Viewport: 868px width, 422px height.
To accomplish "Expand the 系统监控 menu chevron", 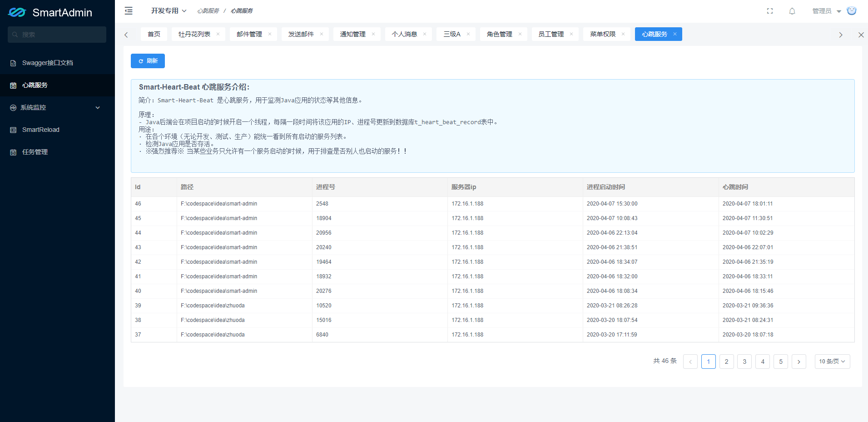I will [x=98, y=108].
